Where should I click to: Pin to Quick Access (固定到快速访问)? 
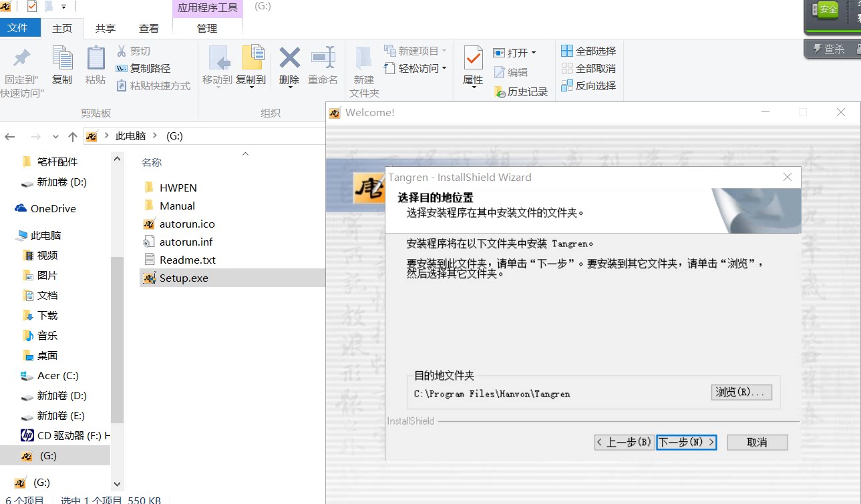22,72
